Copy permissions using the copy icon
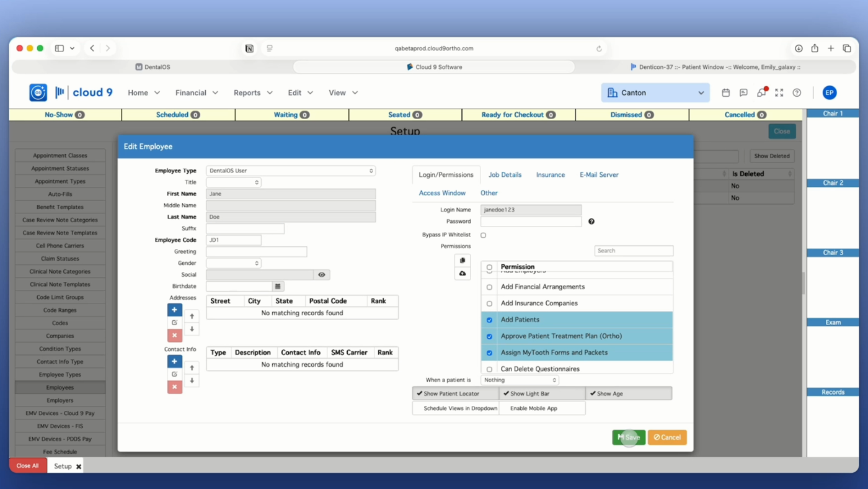Viewport: 868px width, 489px height. point(463,261)
